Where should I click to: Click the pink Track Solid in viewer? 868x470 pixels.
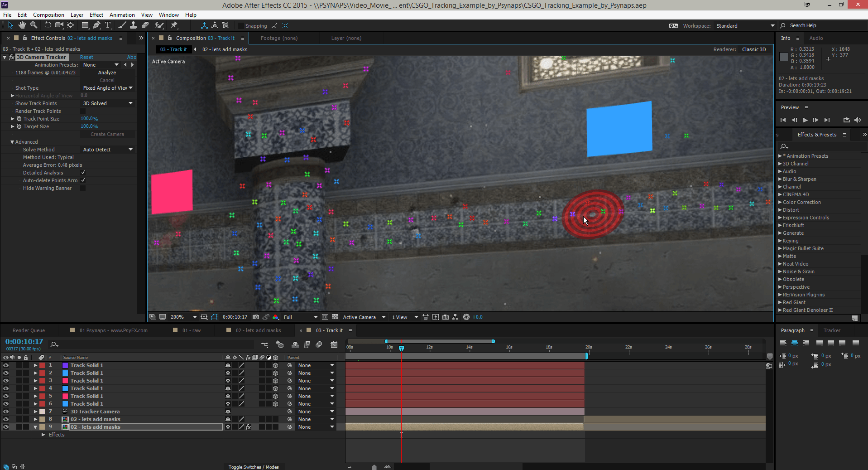(172, 192)
